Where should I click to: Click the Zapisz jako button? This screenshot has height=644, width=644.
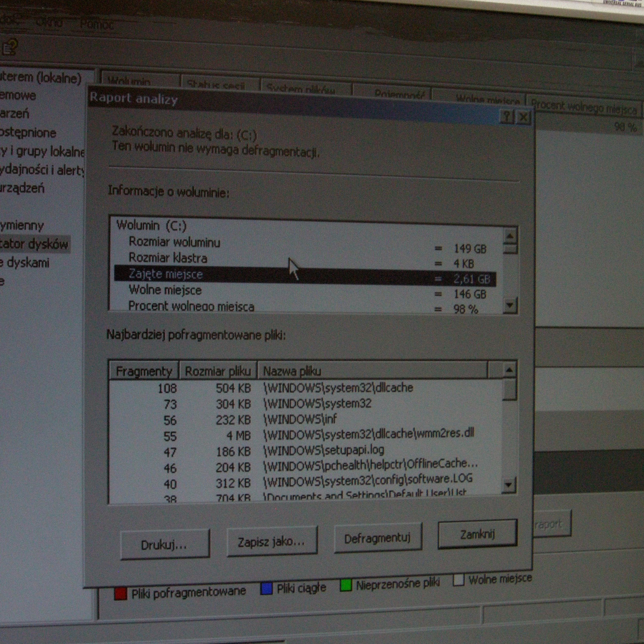(x=271, y=542)
